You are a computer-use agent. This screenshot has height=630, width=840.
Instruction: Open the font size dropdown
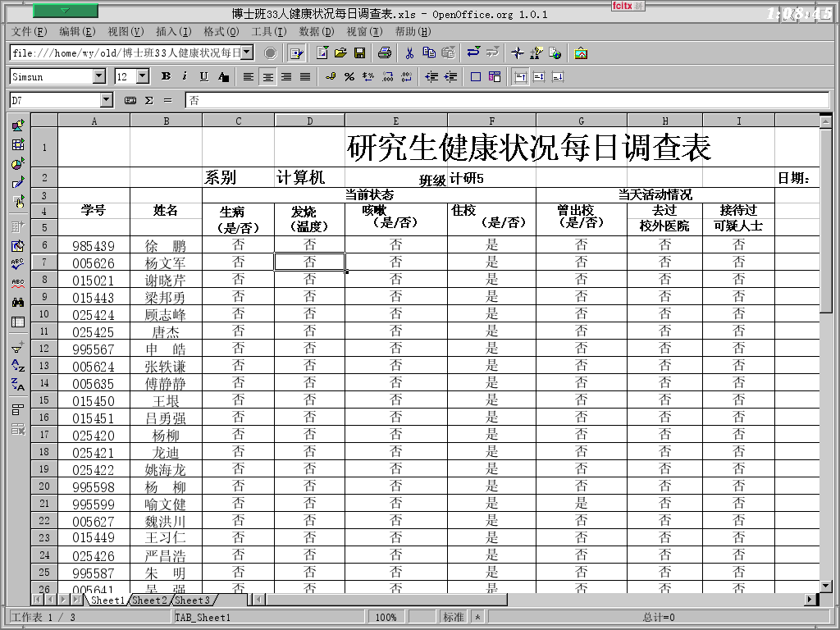click(x=143, y=76)
